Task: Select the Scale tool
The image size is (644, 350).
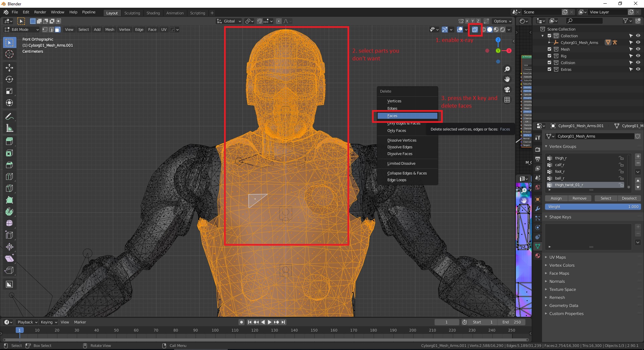Action: (9, 91)
